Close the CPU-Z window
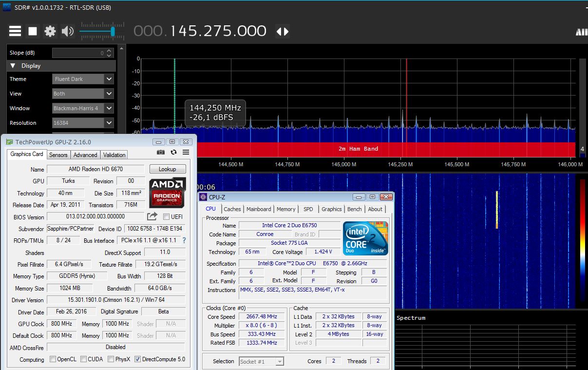Image resolution: width=588 pixels, height=370 pixels. 386,197
